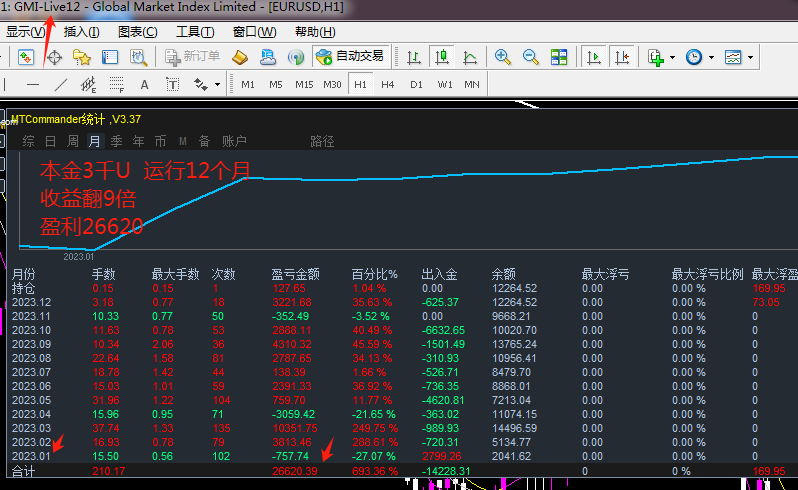
Task: Expand the templates dropdown arrow
Action: (750, 57)
